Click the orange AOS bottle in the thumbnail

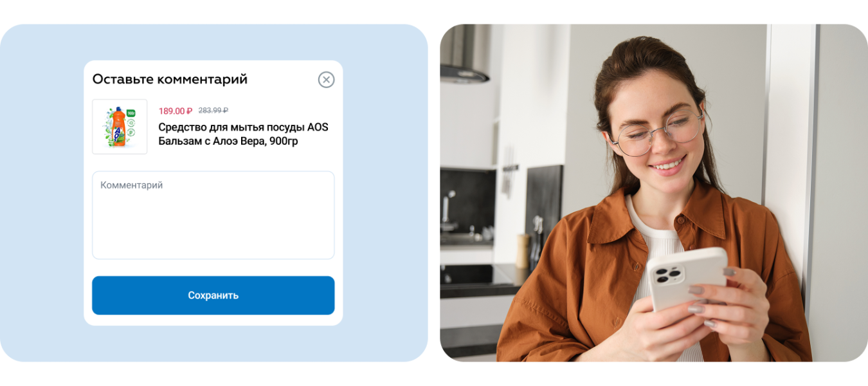[118, 127]
